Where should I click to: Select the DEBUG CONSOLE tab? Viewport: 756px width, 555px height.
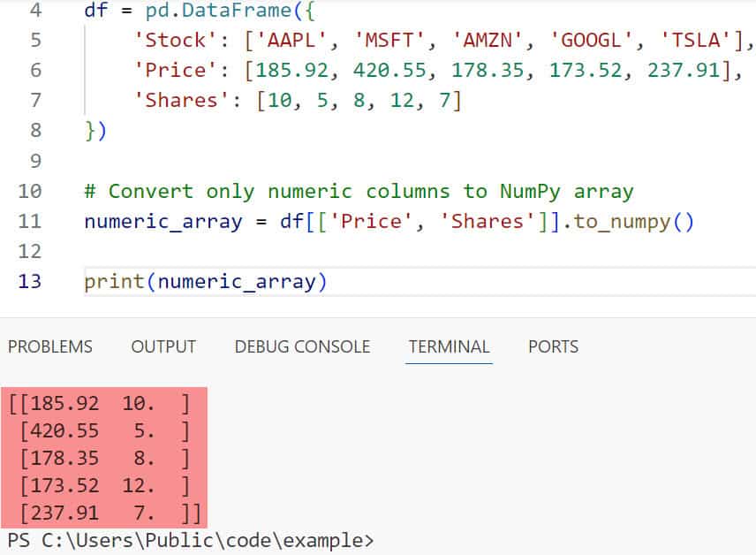302,347
